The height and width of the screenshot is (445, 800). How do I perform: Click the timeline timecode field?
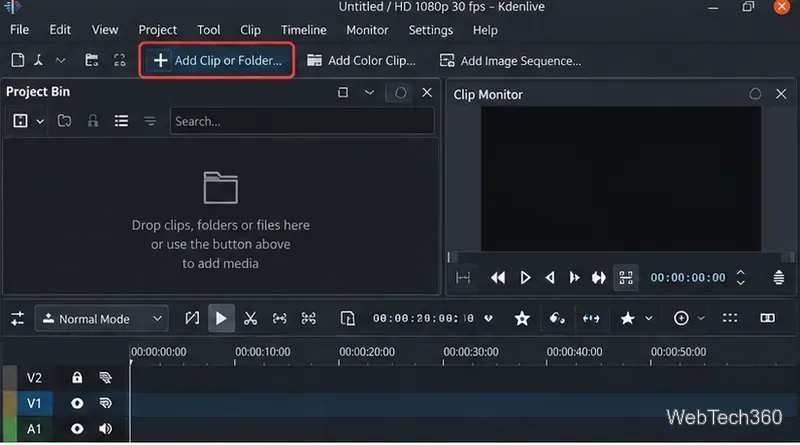click(x=423, y=318)
